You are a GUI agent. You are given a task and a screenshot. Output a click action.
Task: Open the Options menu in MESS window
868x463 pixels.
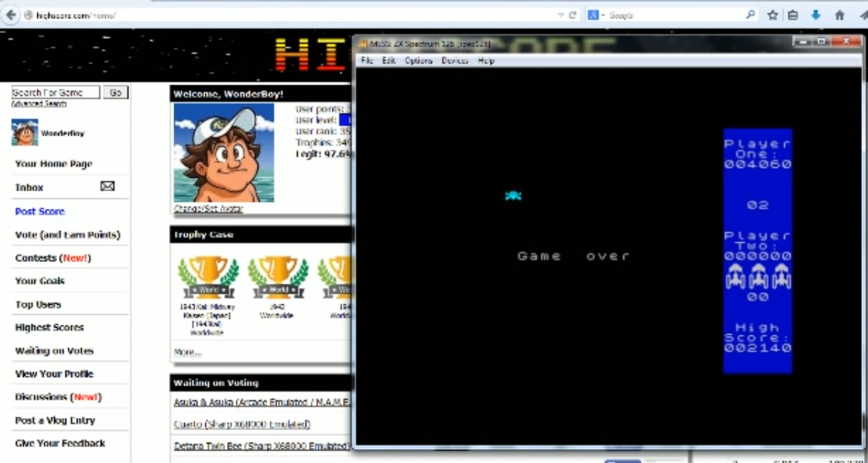coord(418,60)
